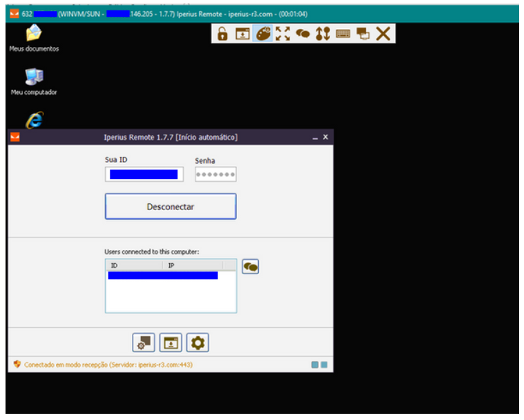The width and height of the screenshot is (524, 420).
Task: Minimize the Iperius Remote 1.7.7 dialog
Action: coord(315,137)
